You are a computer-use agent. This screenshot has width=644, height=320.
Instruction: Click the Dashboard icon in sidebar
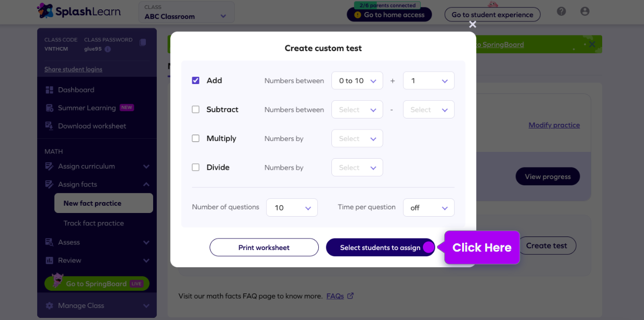coord(50,90)
